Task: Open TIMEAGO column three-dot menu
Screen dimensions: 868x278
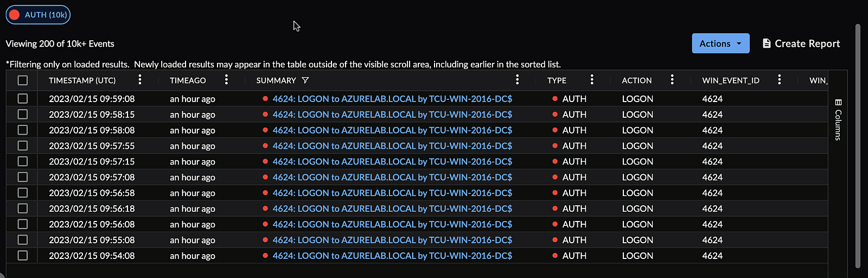Action: [x=226, y=80]
